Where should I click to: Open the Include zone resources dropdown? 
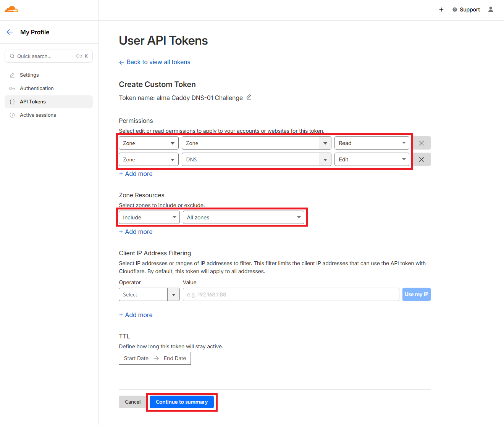[x=149, y=217]
